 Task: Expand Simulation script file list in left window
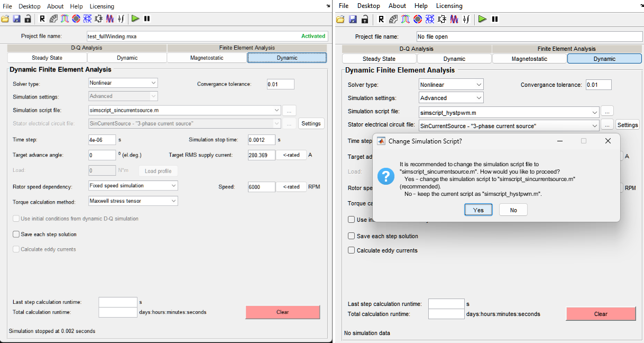click(x=185, y=110)
